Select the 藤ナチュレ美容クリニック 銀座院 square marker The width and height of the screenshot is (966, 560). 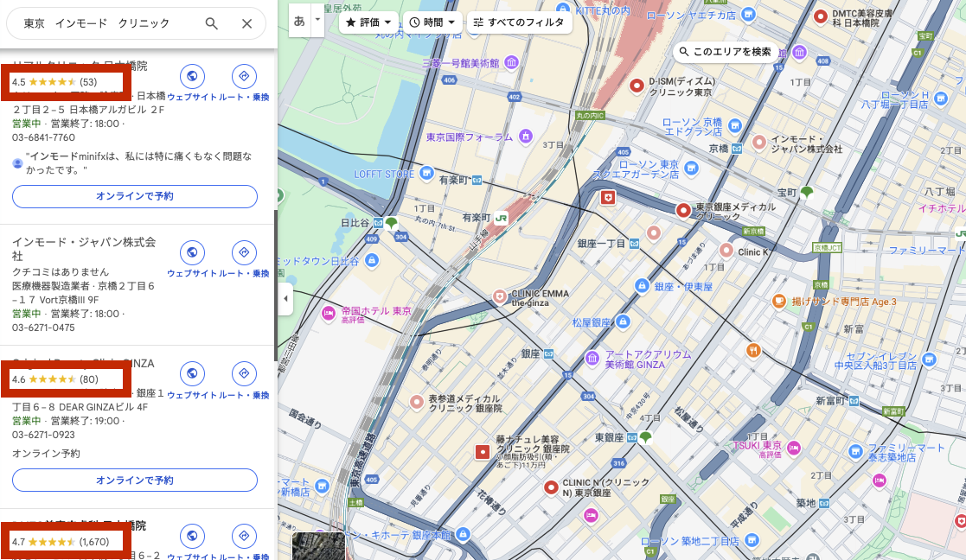pyautogui.click(x=483, y=452)
